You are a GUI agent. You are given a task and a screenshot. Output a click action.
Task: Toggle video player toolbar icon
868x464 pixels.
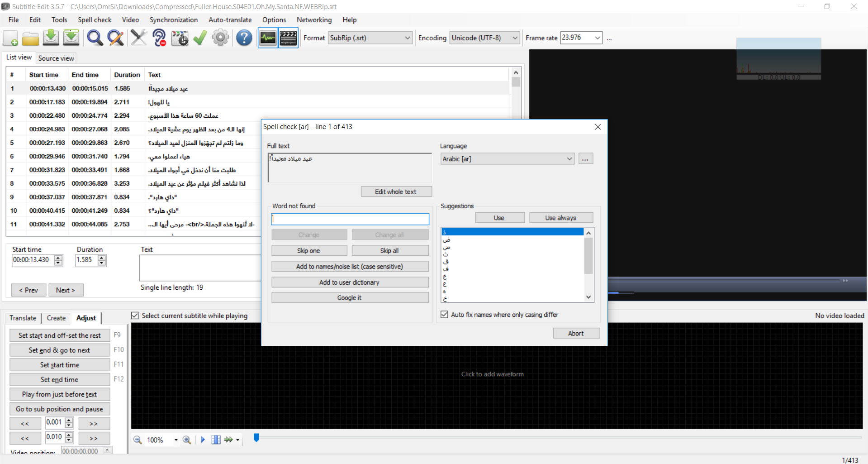click(288, 38)
